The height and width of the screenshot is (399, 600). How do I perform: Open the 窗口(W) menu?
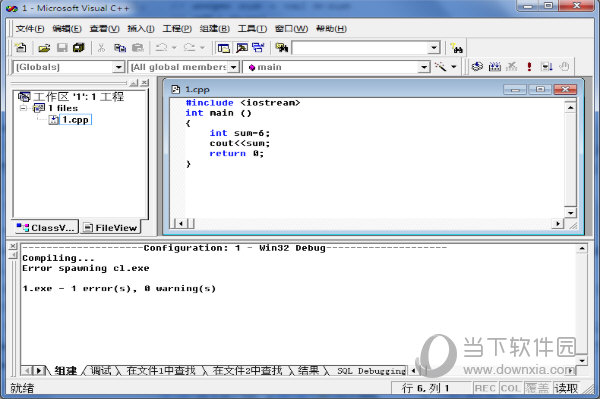[291, 29]
